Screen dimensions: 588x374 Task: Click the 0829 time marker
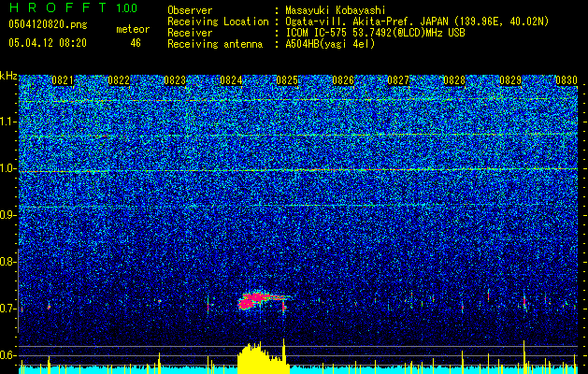point(510,80)
